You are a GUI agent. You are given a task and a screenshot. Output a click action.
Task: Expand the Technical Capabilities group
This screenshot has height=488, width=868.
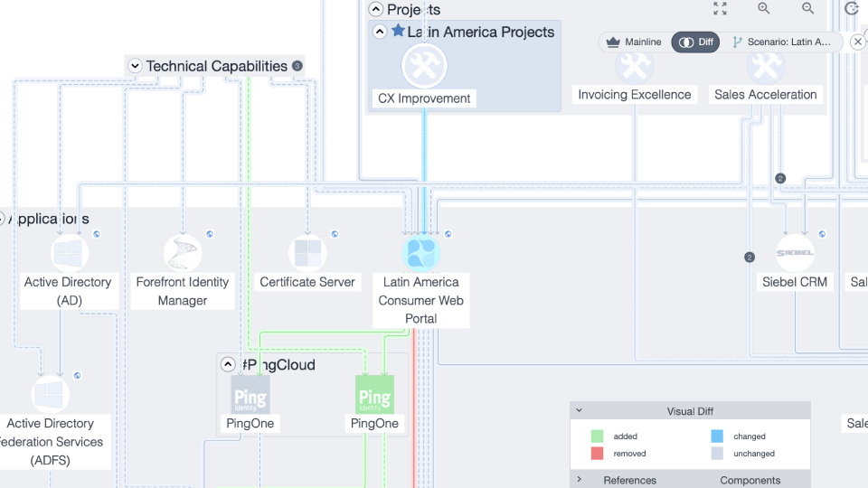tap(135, 66)
